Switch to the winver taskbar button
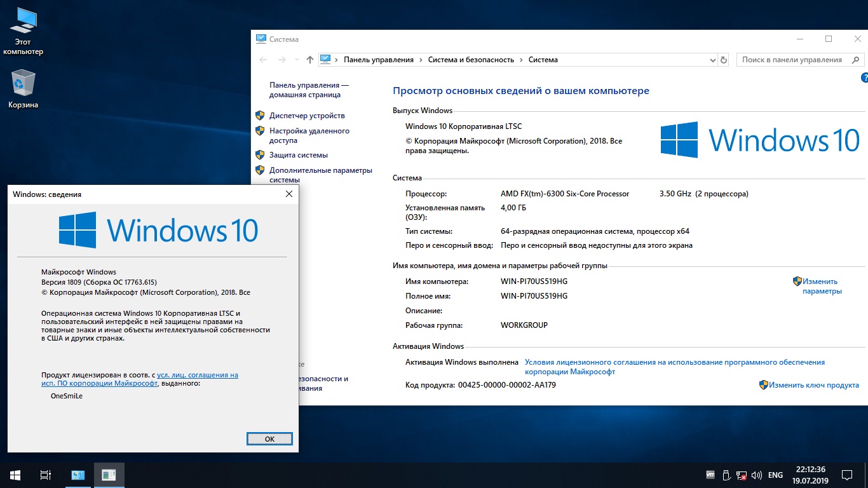868x488 pixels. [x=109, y=475]
